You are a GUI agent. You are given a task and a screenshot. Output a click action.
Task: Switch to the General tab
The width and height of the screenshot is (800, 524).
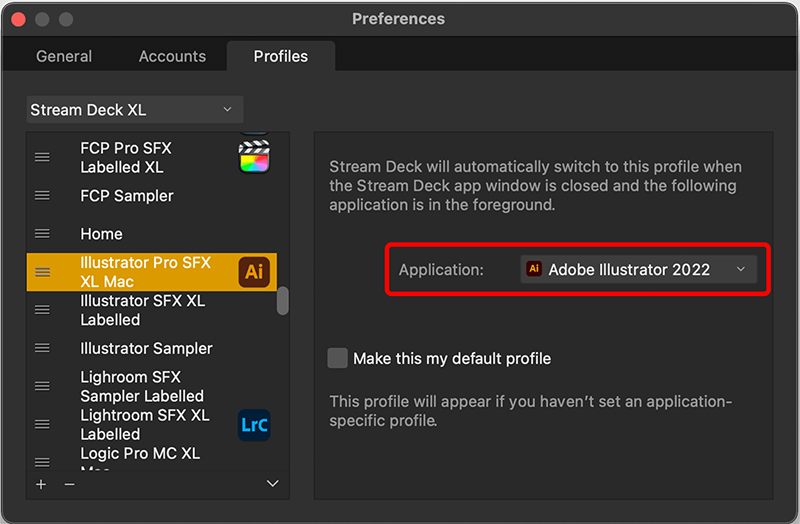point(64,56)
